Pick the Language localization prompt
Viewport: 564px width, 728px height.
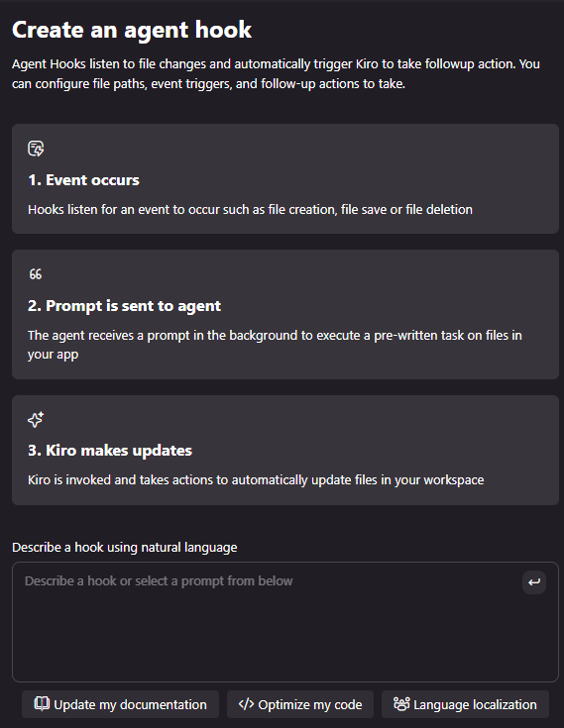click(x=465, y=704)
